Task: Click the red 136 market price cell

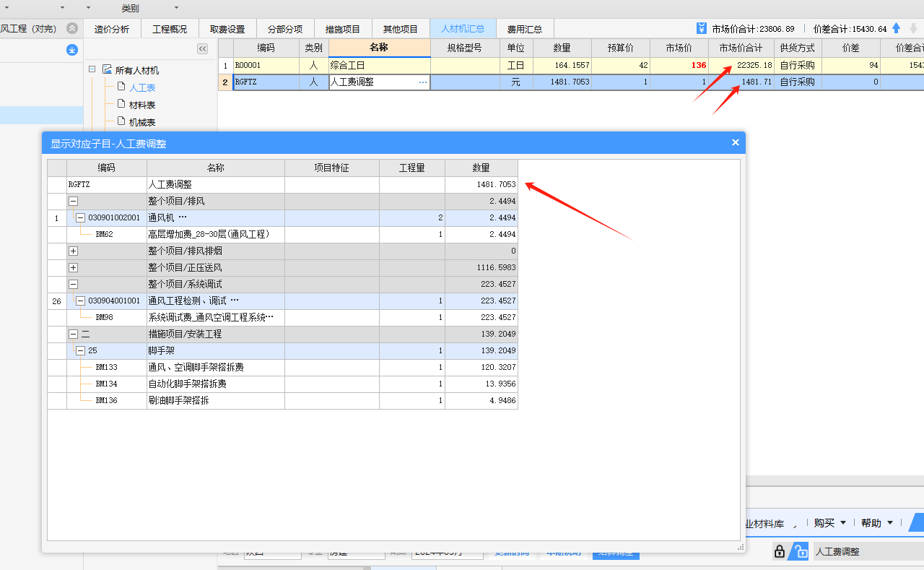Action: coord(679,65)
